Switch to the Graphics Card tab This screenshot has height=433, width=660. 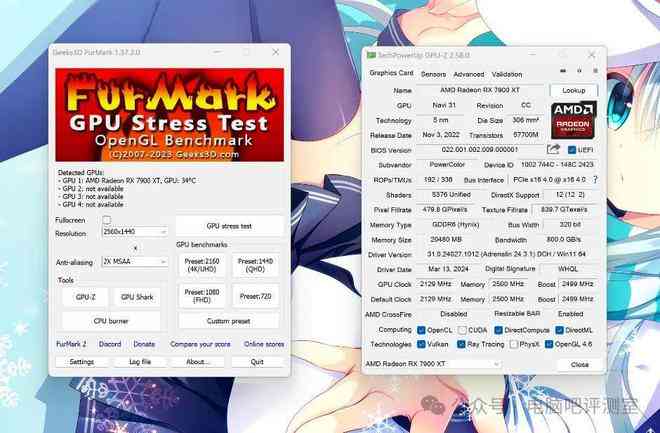click(x=391, y=73)
